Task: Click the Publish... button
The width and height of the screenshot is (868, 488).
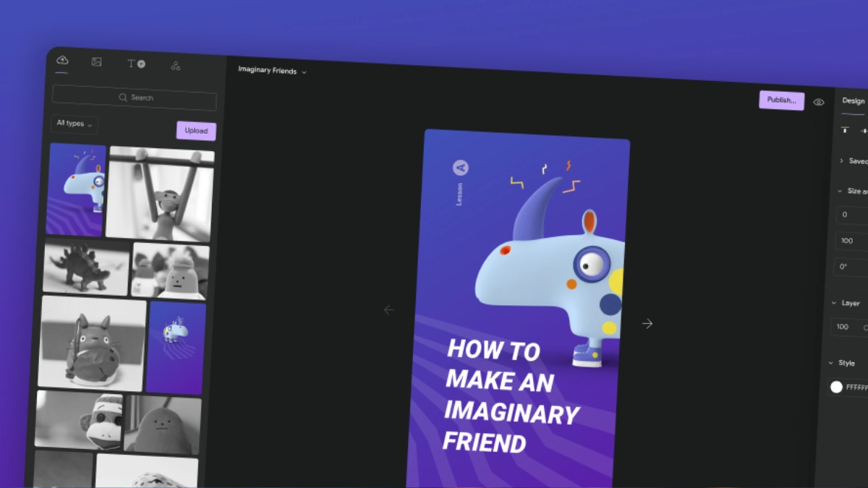Action: (781, 100)
